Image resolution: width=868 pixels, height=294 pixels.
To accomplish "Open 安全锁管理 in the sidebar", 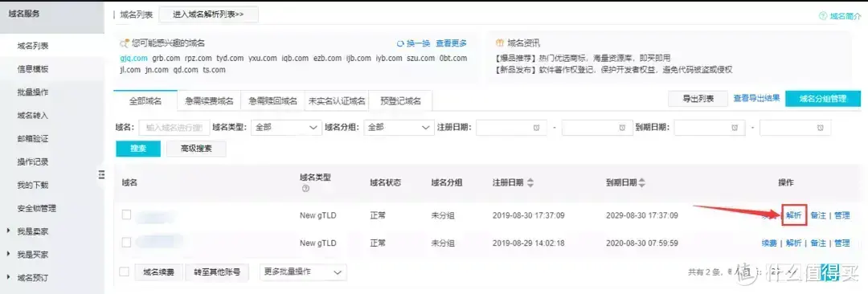I will click(36, 209).
